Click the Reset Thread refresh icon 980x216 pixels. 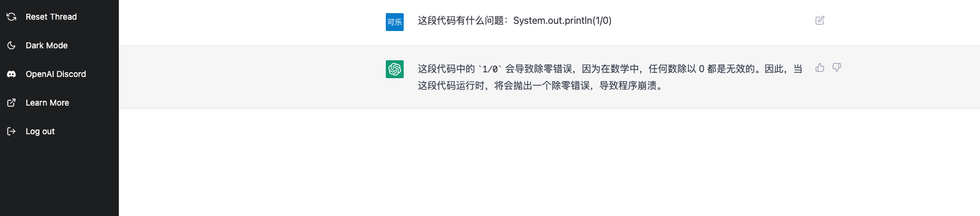pos(11,17)
